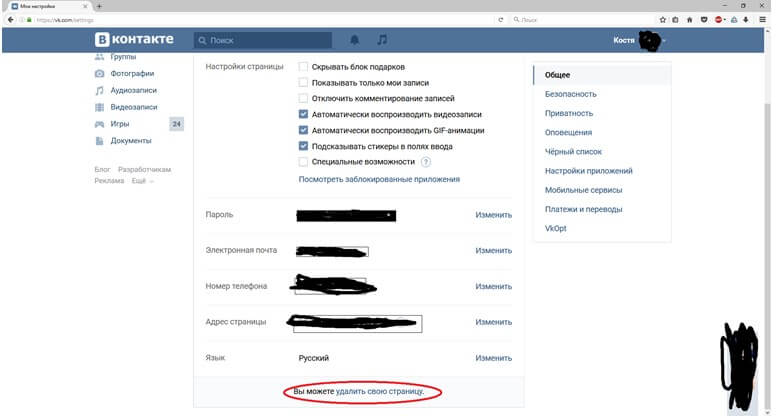Click the help question mark near Специальные возможности
Screen dimensions: 779x419
click(426, 161)
